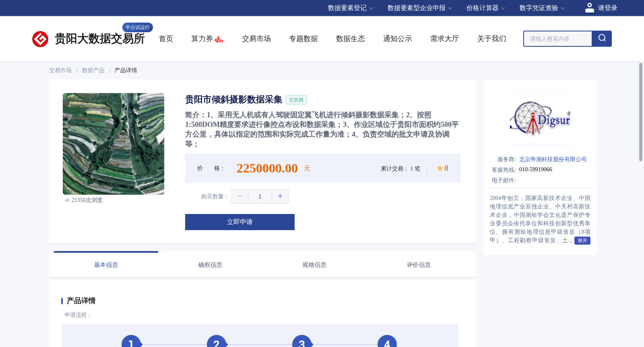This screenshot has width=644, height=347.
Task: Click product title 贵阳市倾斜摄影数据采集
Action: [x=234, y=100]
